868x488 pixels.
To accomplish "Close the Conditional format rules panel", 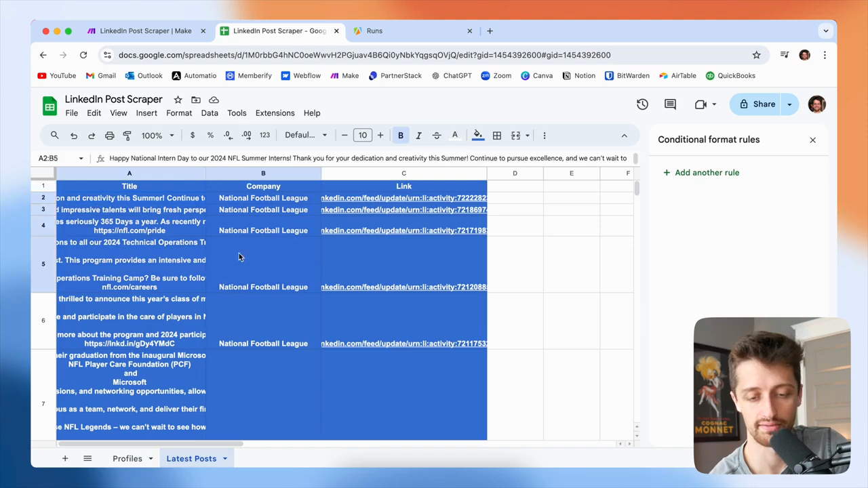I will tap(812, 140).
